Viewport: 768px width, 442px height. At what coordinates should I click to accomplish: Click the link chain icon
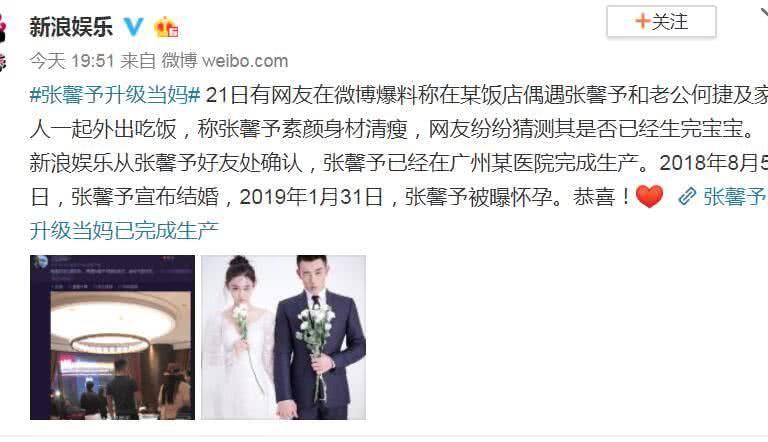point(687,196)
